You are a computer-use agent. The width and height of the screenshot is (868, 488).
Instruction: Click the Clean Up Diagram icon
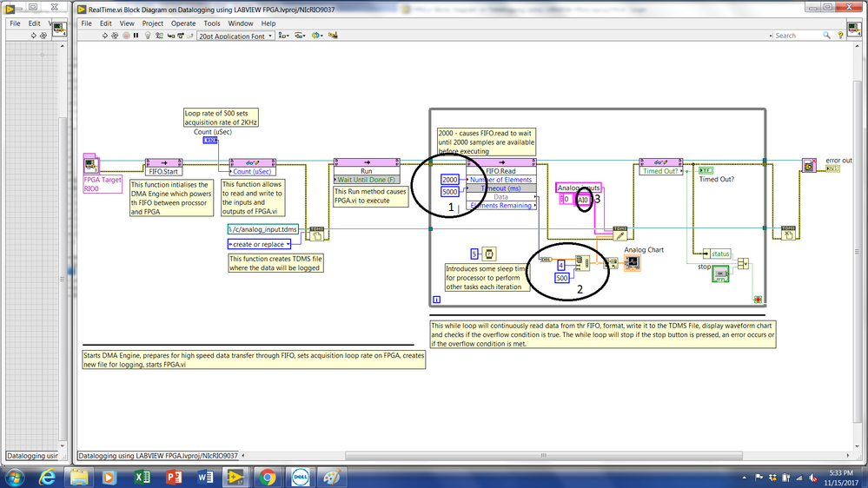333,36
